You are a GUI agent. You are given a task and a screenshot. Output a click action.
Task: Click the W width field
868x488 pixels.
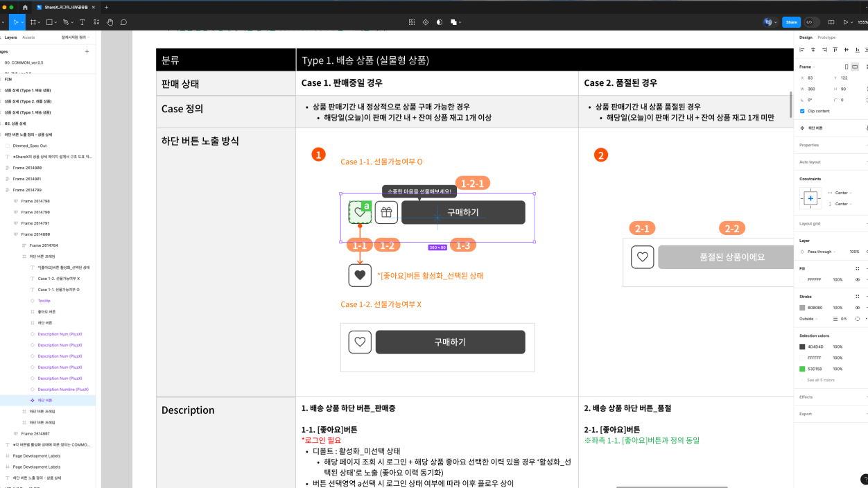pyautogui.click(x=815, y=89)
